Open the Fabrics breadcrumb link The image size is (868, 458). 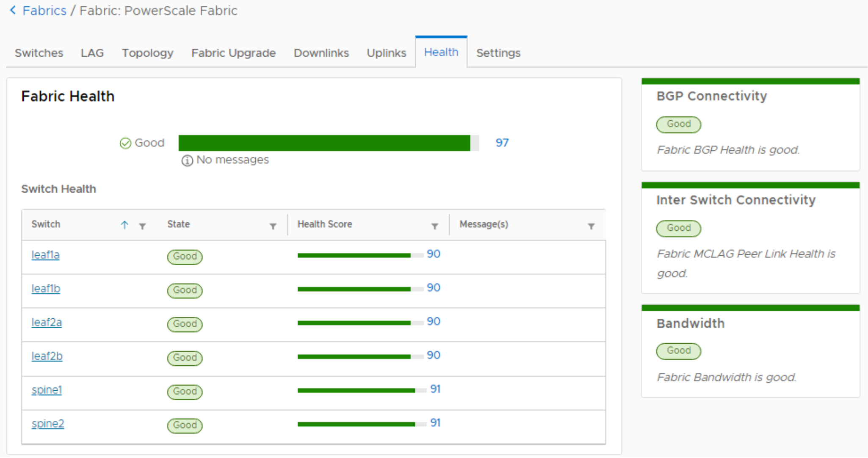[44, 11]
